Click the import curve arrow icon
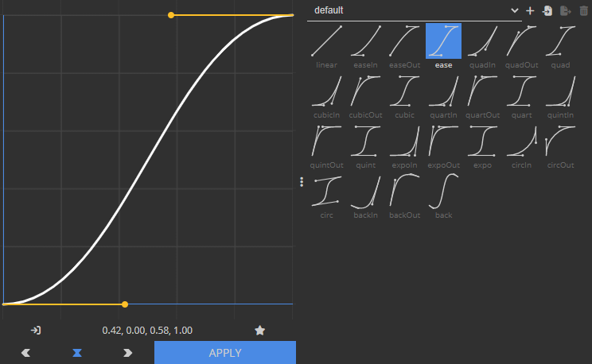Image resolution: width=592 pixels, height=364 pixels. click(36, 330)
